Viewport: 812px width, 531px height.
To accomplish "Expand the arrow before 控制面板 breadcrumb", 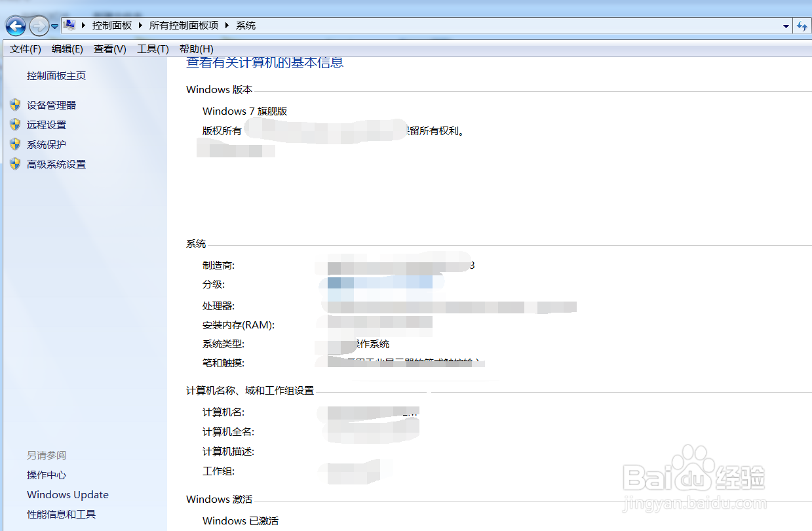I will (x=84, y=26).
